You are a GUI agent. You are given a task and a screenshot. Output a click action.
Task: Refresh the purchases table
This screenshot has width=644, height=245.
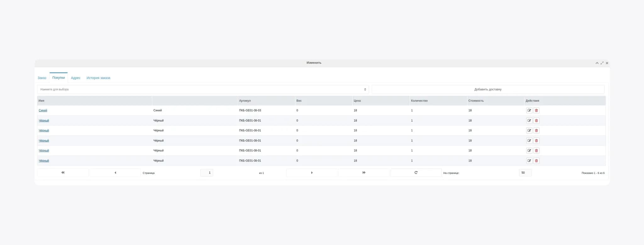coord(416,173)
